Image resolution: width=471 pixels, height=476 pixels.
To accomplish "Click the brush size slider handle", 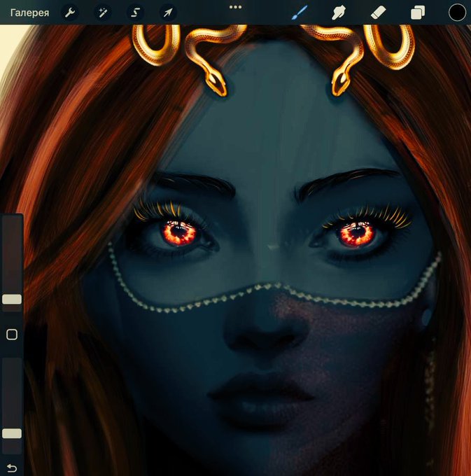I will [12, 299].
